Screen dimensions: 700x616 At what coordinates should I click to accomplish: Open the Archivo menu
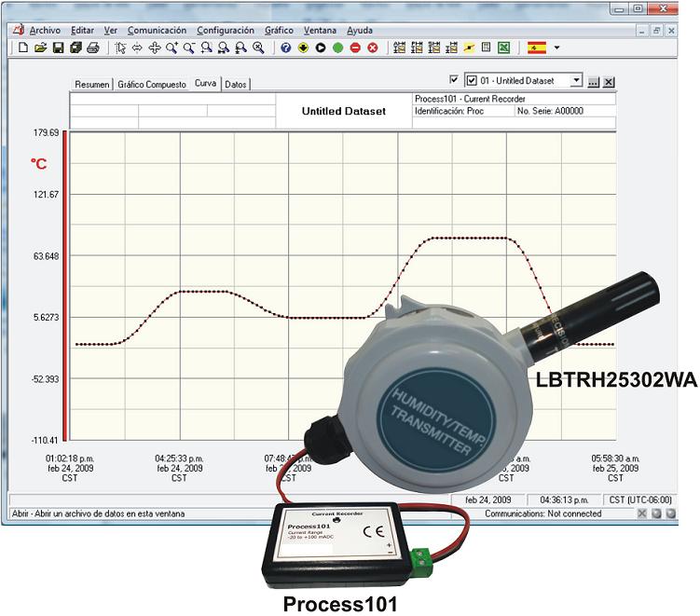(x=45, y=31)
